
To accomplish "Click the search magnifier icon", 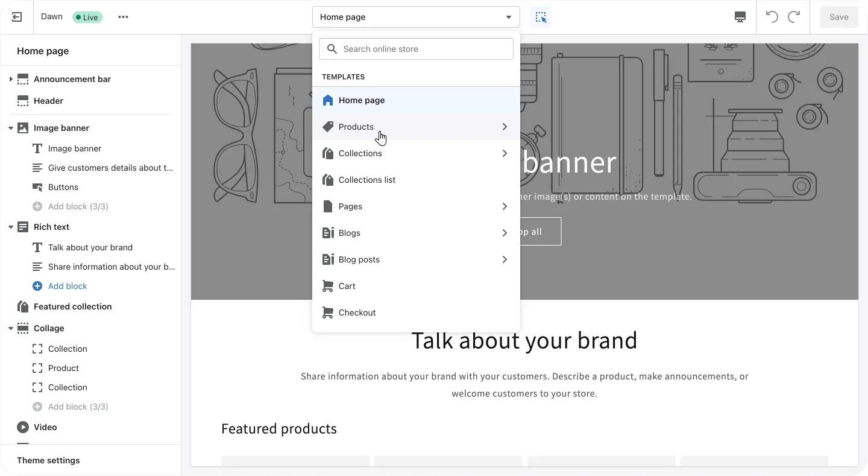I will [x=332, y=49].
